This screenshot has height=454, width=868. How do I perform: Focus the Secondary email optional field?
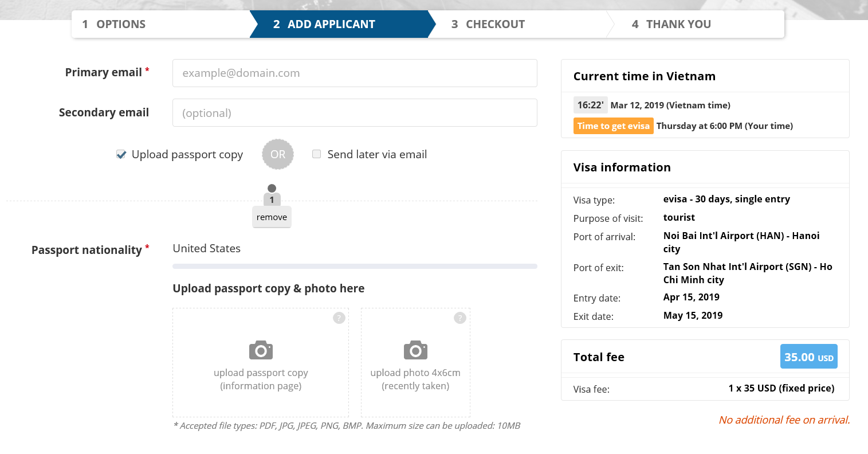coord(355,113)
